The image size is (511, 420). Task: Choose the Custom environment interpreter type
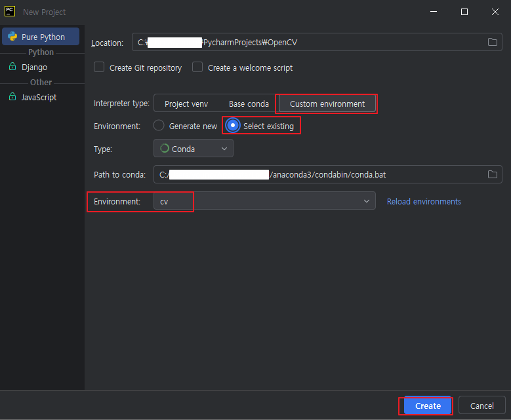327,104
